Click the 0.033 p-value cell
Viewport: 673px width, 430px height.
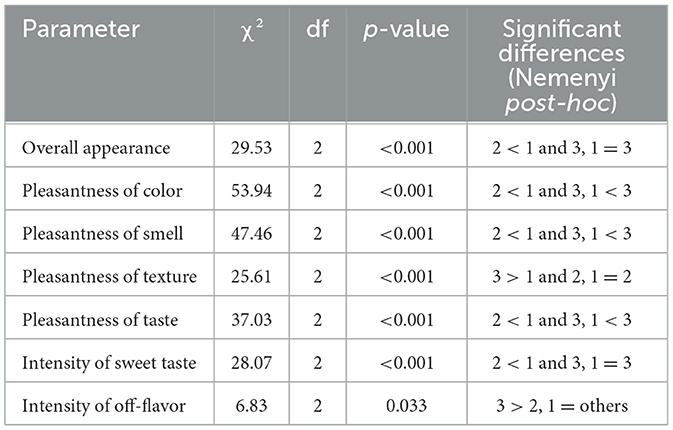406,406
